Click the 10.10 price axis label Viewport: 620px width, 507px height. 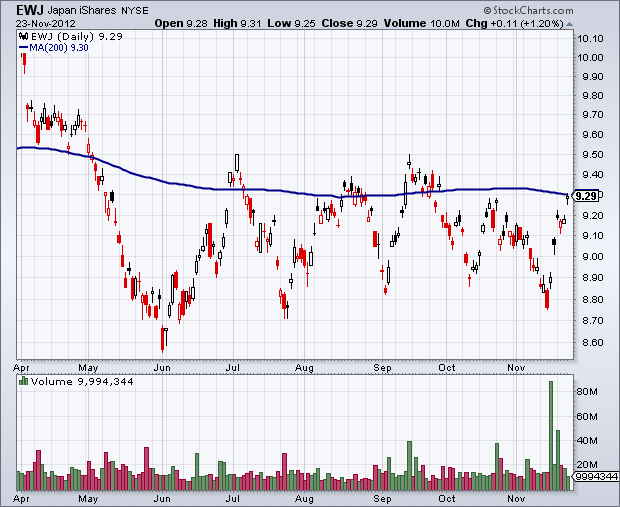[x=591, y=38]
